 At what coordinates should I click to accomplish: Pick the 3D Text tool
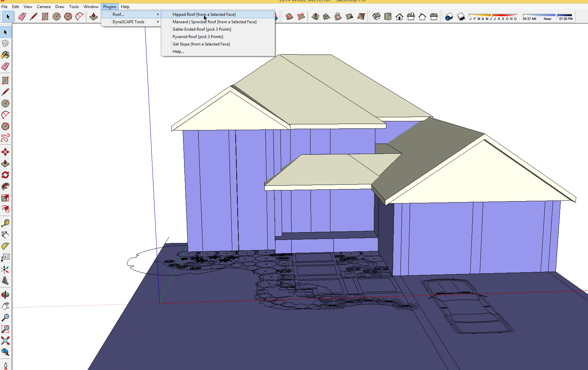pos(5,281)
